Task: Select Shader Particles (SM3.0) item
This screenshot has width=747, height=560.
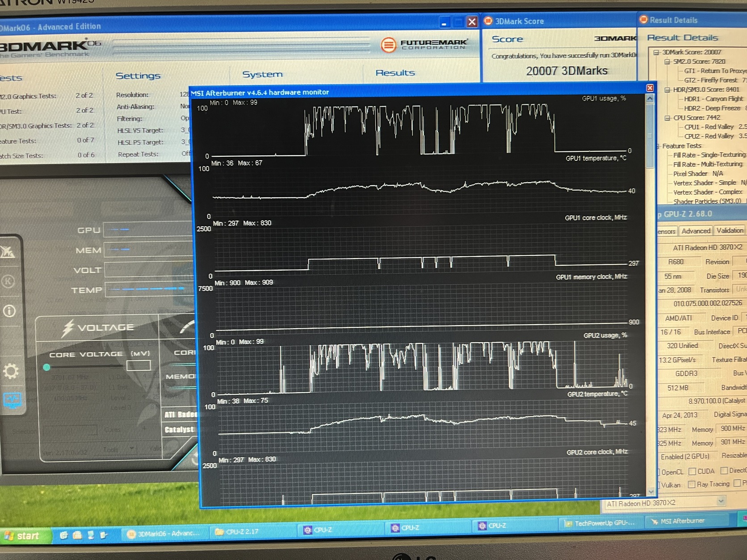Action: pyautogui.click(x=707, y=201)
